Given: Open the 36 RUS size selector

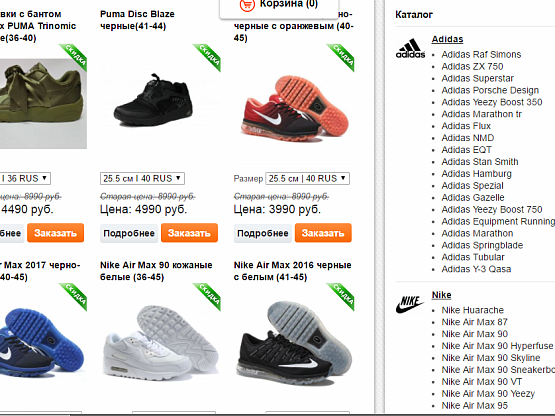Looking at the screenshot, I should point(23,178).
